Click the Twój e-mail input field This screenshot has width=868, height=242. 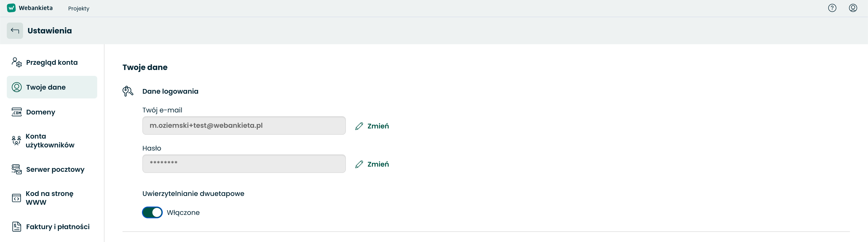click(x=244, y=126)
